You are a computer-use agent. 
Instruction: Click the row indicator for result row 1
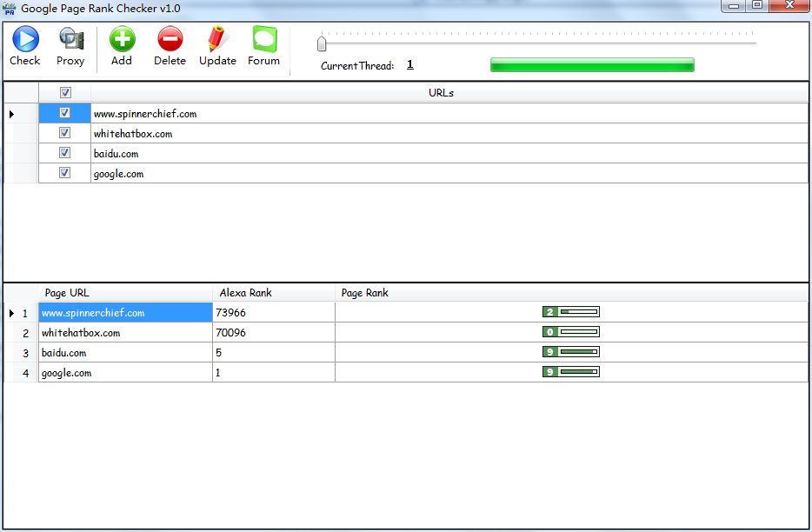tap(12, 313)
